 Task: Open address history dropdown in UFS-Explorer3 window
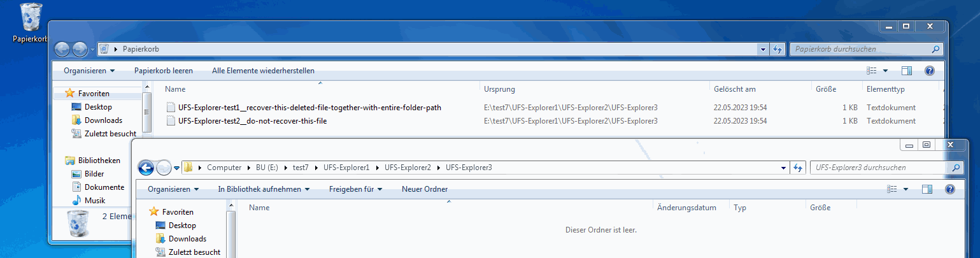pyautogui.click(x=784, y=168)
